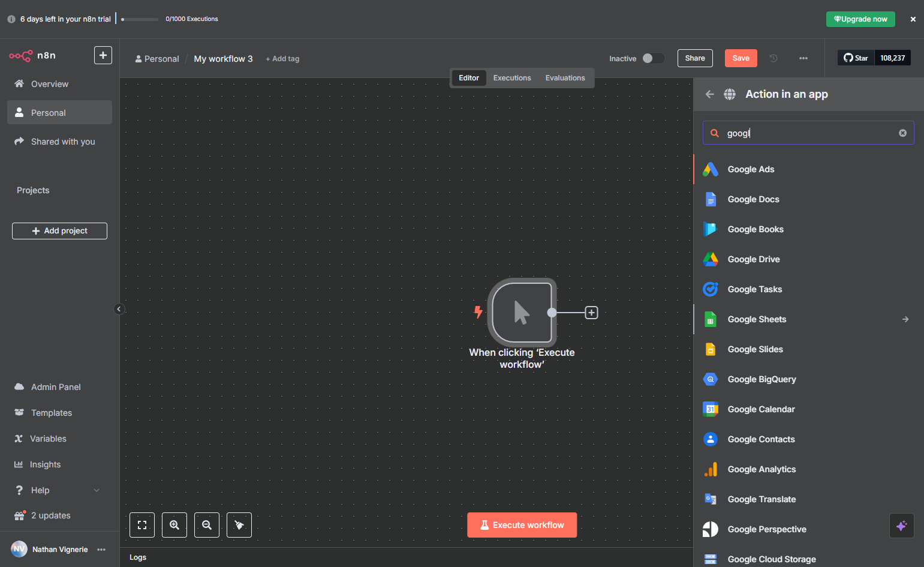924x567 pixels.
Task: Click the tidy up nodes icon
Action: point(239,525)
